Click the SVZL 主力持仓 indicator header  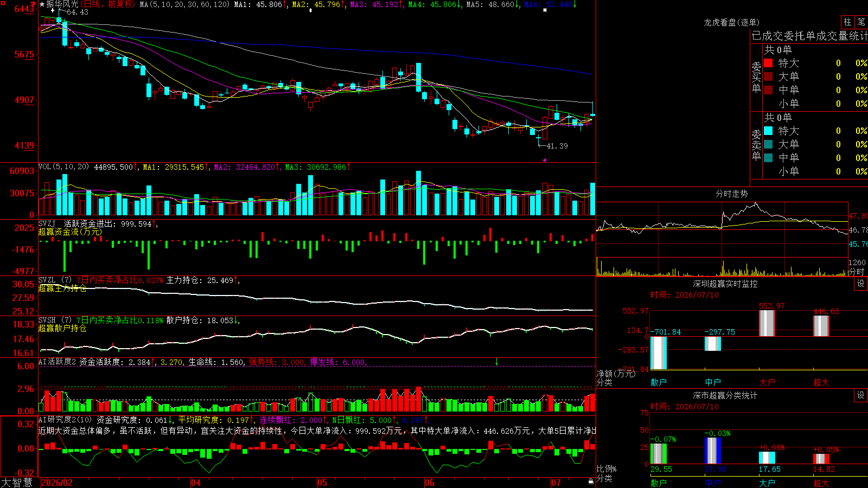click(x=139, y=280)
